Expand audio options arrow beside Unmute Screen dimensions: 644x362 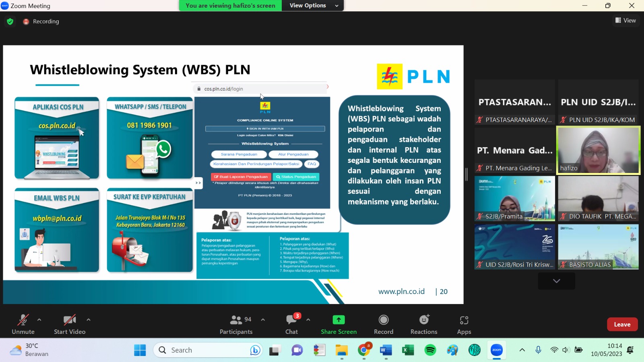coord(39,320)
